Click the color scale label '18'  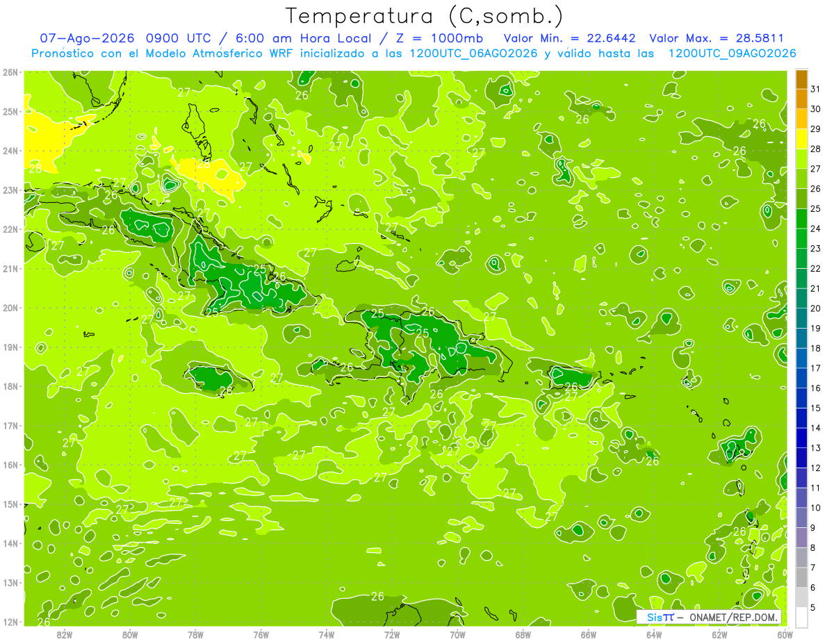(815, 348)
